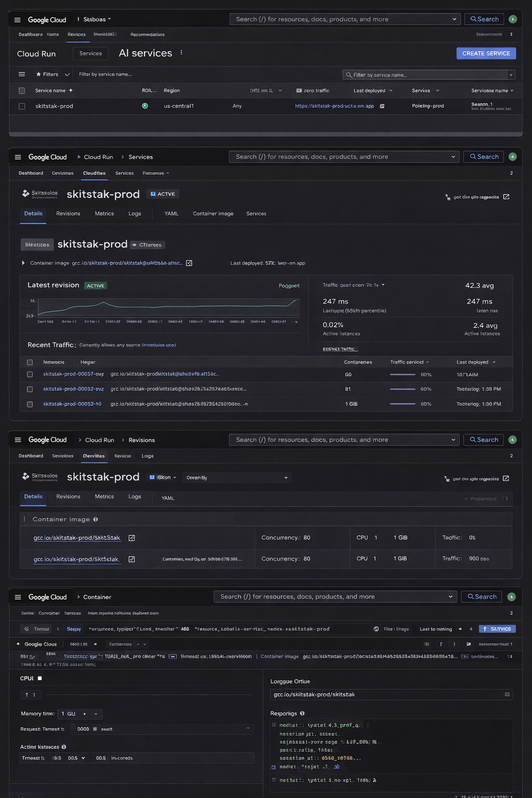Expand the Container image disclosure triangle in the Services panel
Screen dimensions: 532x798
point(23,263)
